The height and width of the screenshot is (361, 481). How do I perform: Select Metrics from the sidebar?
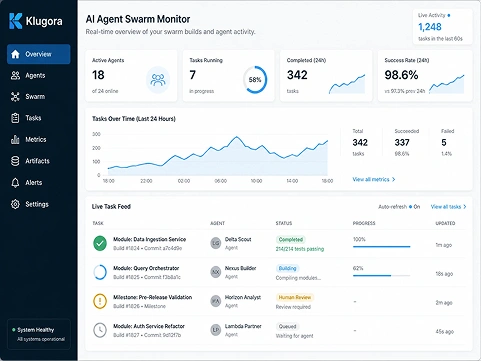(x=39, y=139)
